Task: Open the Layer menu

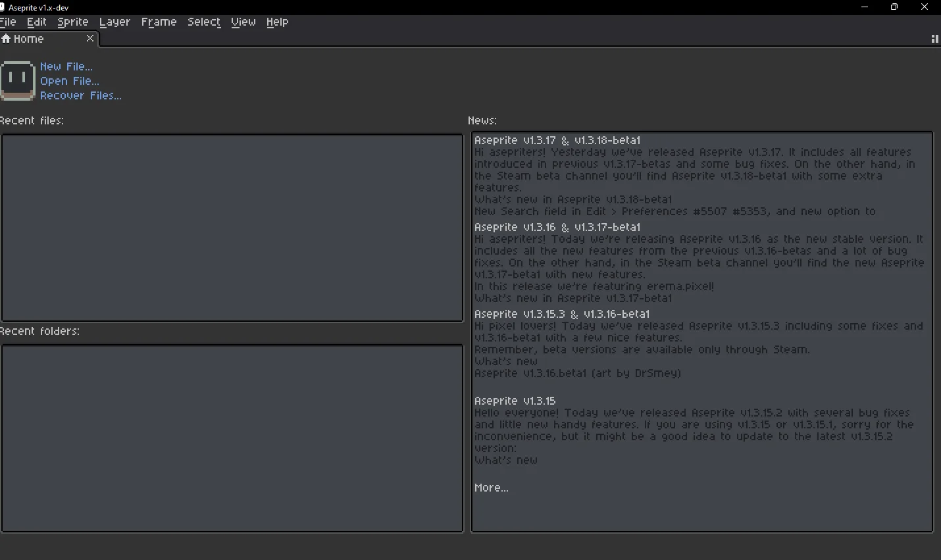Action: point(114,22)
